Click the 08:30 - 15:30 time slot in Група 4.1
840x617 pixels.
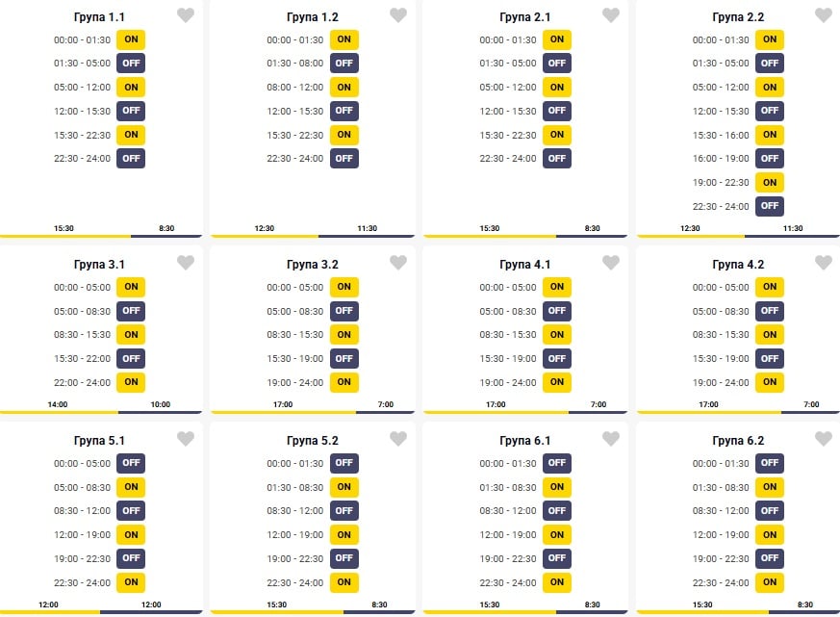(508, 335)
